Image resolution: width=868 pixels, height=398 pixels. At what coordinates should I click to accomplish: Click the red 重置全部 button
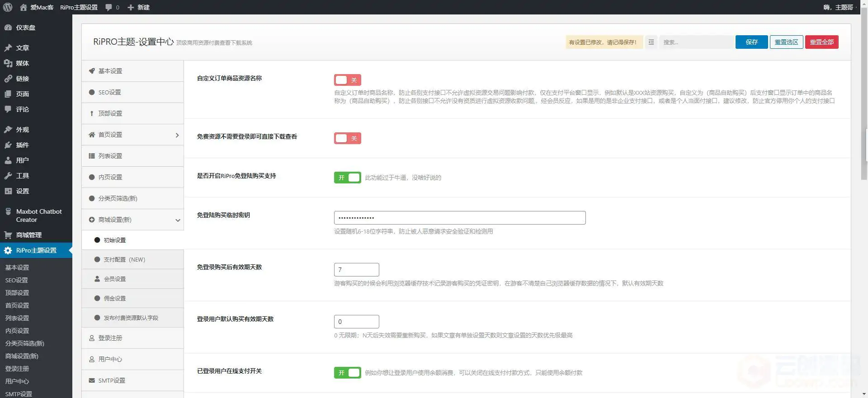821,42
